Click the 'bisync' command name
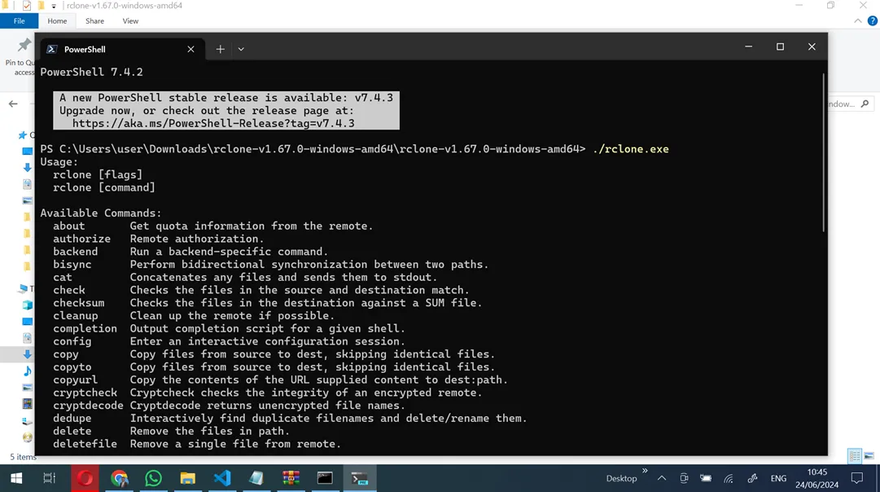This screenshot has width=880, height=492. coord(72,264)
